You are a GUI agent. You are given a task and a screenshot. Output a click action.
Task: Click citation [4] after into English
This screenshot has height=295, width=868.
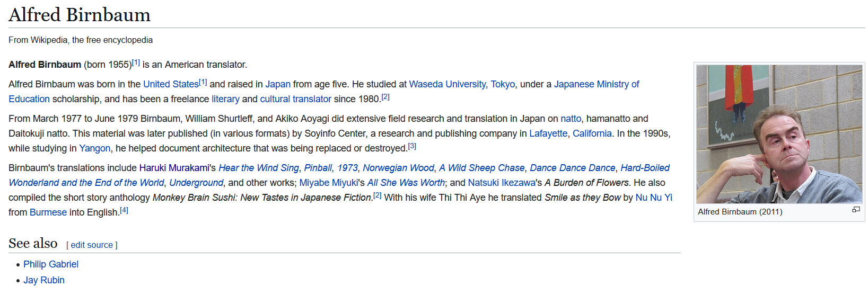click(124, 210)
